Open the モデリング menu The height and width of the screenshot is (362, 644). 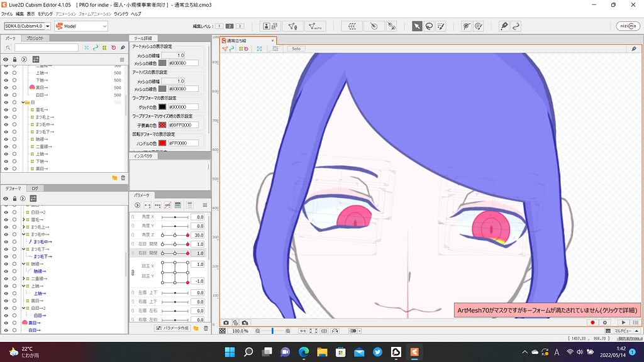click(45, 13)
